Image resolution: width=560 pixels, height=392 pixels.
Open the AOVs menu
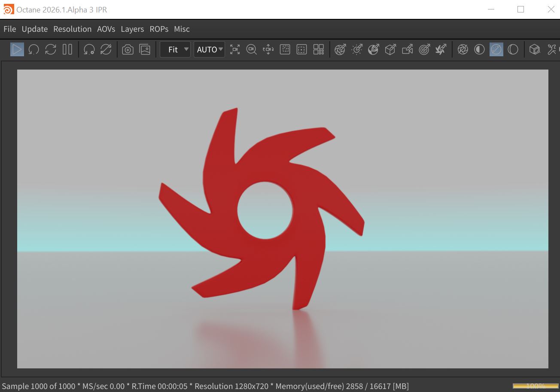tap(106, 29)
